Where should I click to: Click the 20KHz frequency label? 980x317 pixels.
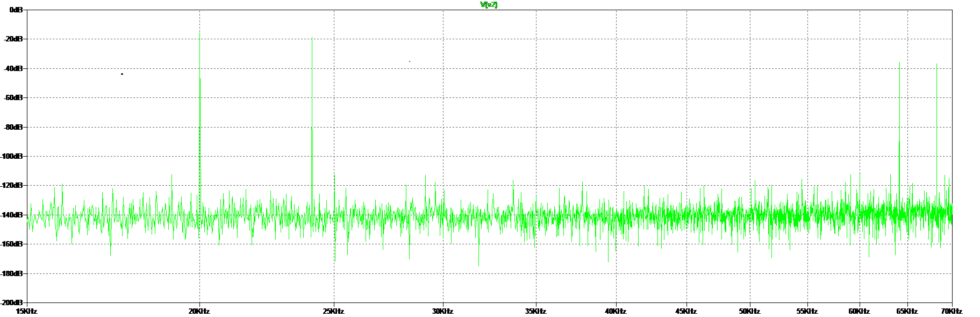199,311
